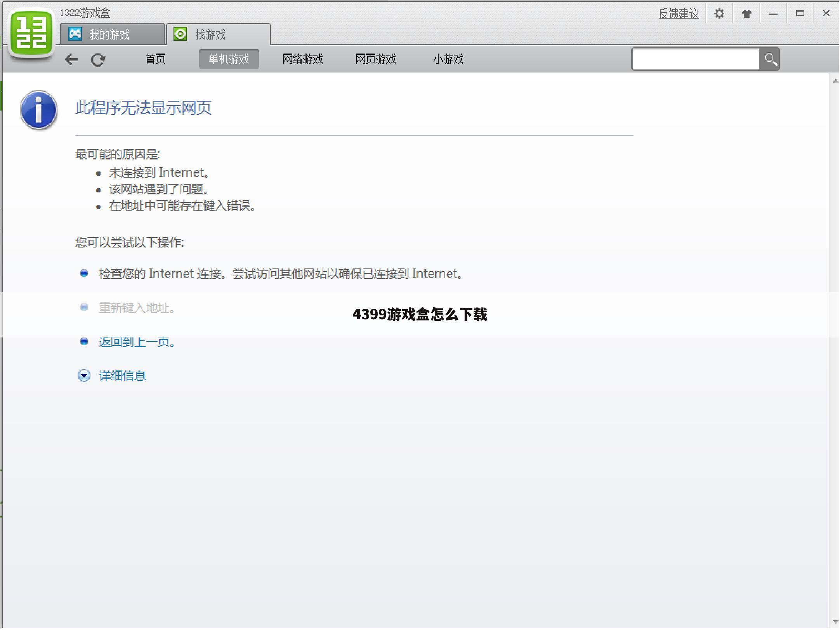
Task: Switch to the 我的游戏 tab
Action: click(x=113, y=34)
